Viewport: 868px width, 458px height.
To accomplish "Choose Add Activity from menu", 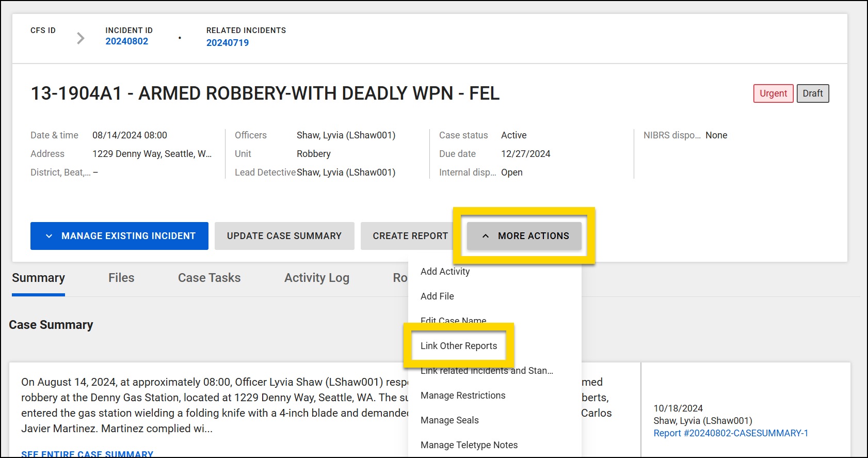I will (x=494, y=272).
